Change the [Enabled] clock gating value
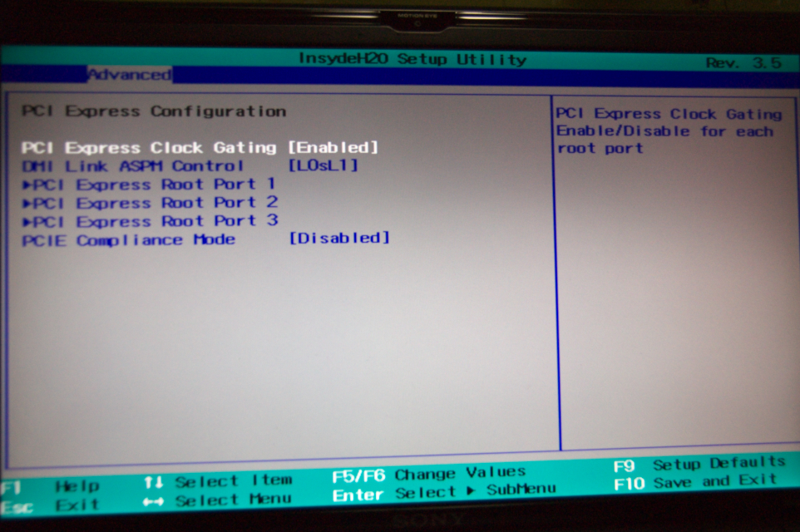This screenshot has width=800, height=532. 333,147
